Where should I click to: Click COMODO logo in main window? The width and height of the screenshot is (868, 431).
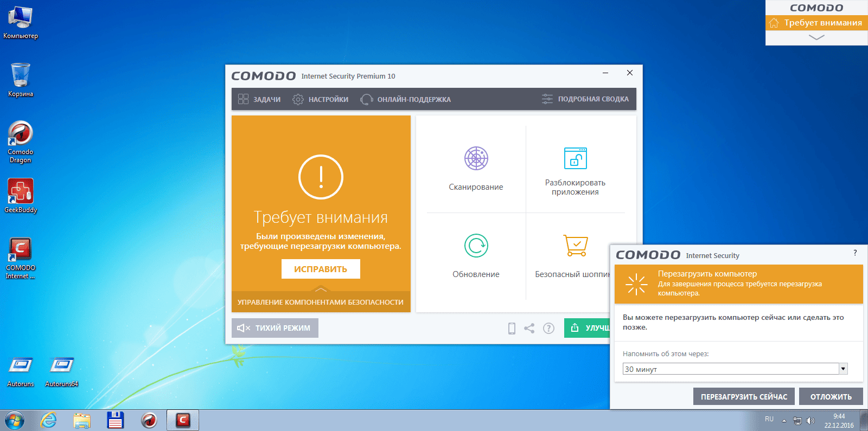click(264, 76)
